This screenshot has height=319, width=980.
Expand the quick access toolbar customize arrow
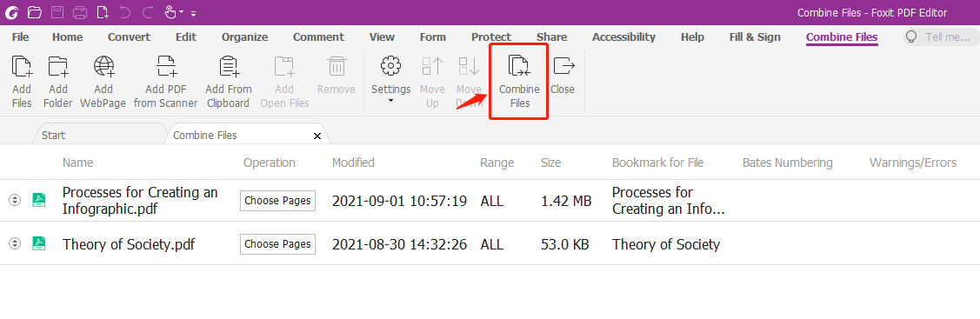[x=194, y=13]
